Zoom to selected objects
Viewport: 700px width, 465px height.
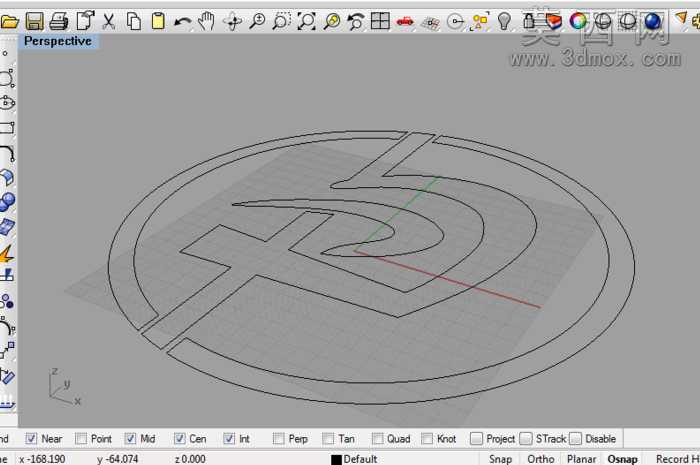[331, 21]
